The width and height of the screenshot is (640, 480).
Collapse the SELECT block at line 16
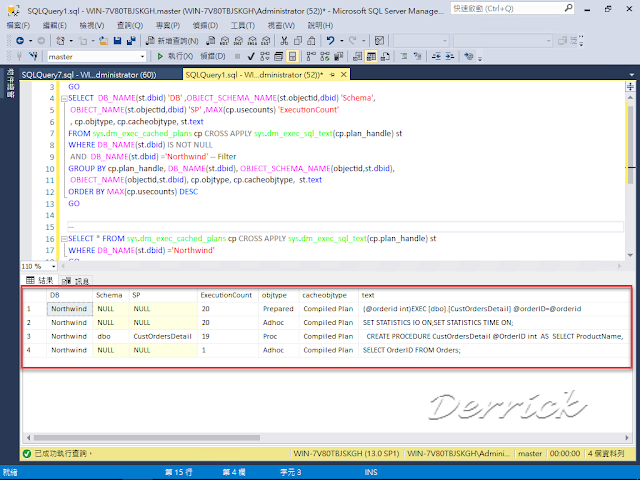(64, 239)
